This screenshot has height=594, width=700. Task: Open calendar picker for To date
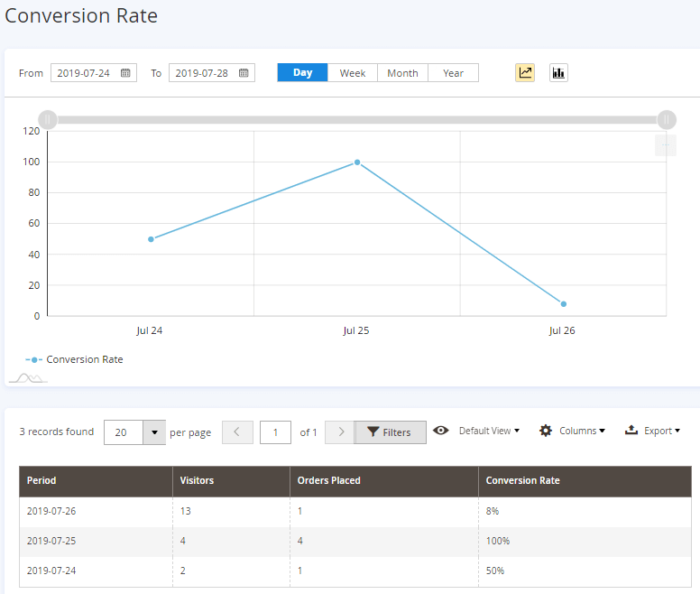244,73
